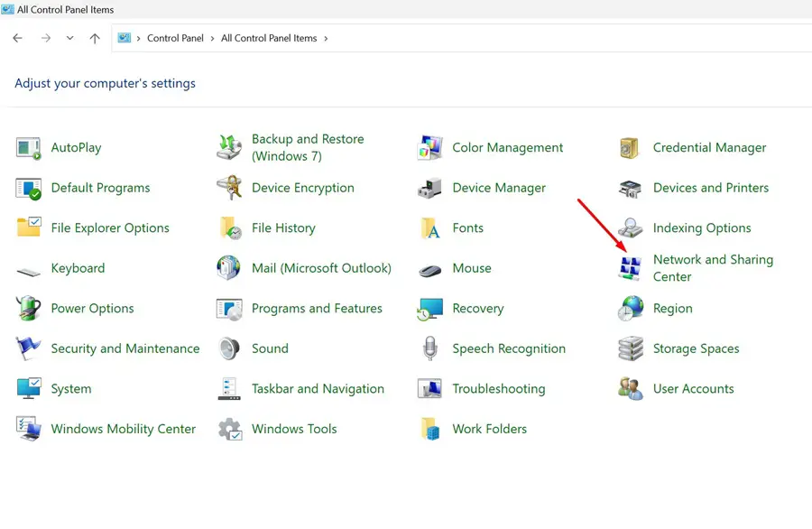Viewport: 812px width, 529px height.
Task: Open the Mouse icon
Action: coord(429,270)
